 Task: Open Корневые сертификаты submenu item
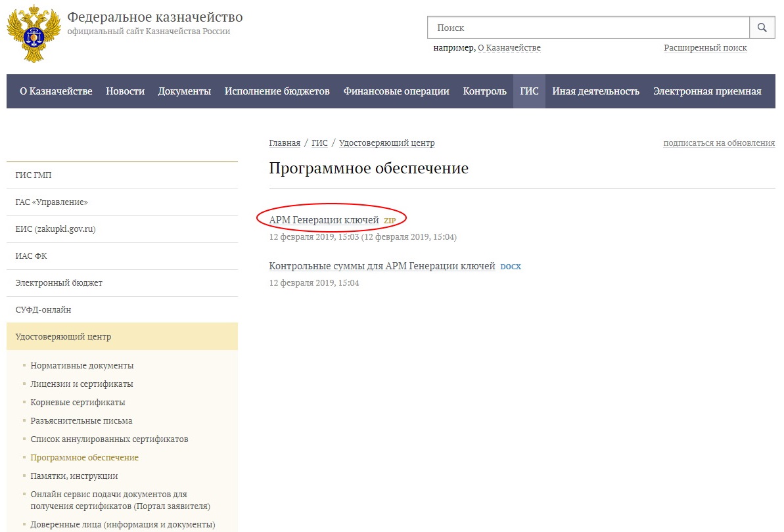tap(78, 403)
